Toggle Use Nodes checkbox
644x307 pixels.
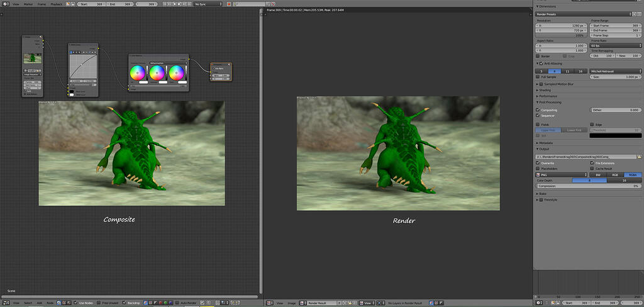click(75, 303)
